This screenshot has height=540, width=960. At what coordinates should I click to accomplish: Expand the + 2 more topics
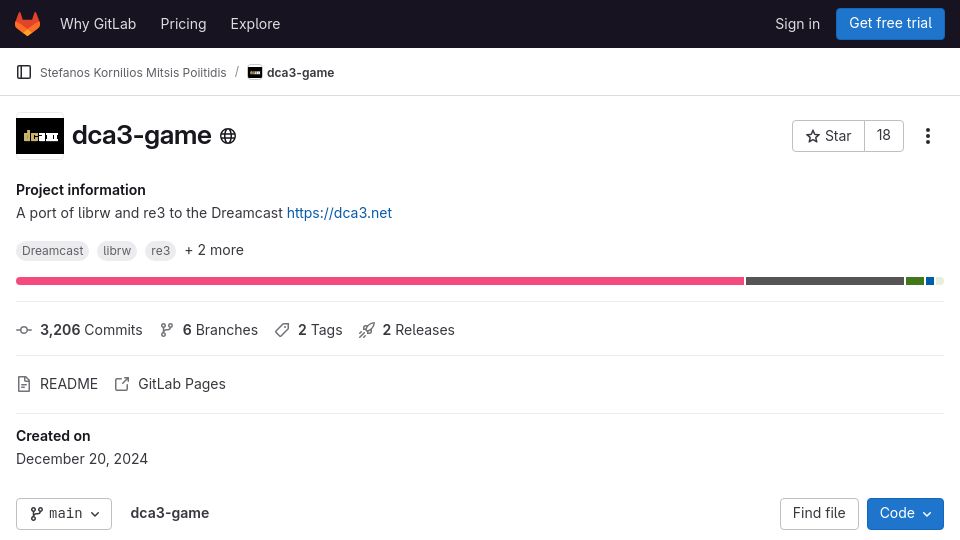pos(214,250)
